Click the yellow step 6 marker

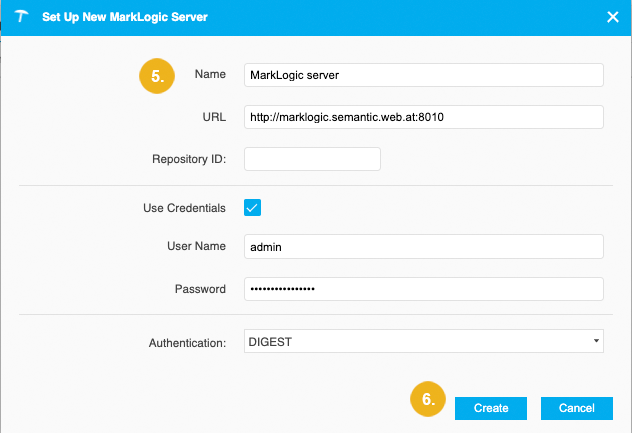pyautogui.click(x=428, y=399)
